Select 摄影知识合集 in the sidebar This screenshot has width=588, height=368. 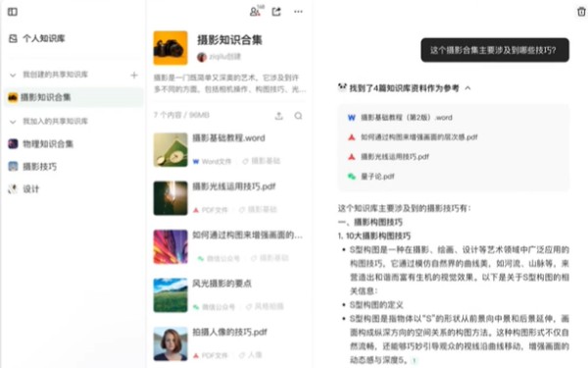click(x=73, y=97)
